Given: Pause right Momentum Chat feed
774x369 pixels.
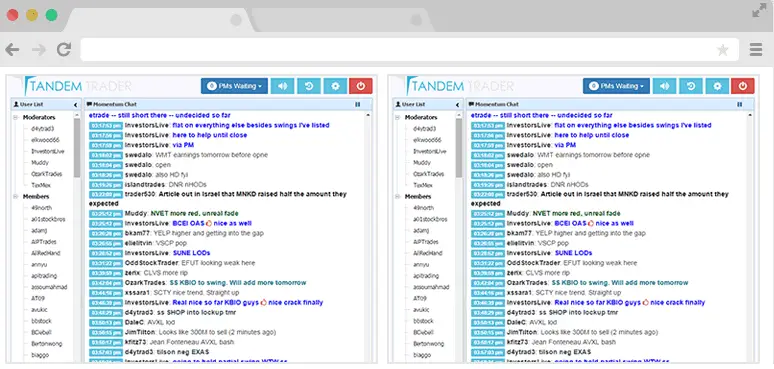Looking at the screenshot, I should pyautogui.click(x=739, y=105).
